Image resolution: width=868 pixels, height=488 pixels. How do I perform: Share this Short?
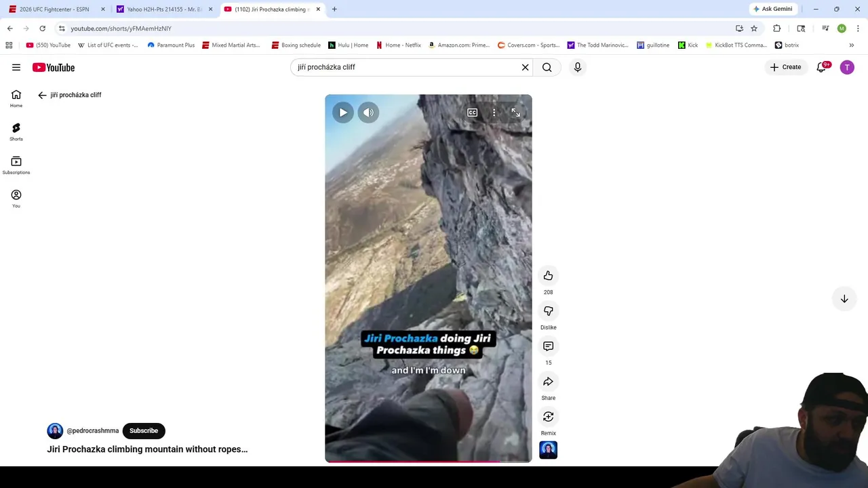click(548, 381)
